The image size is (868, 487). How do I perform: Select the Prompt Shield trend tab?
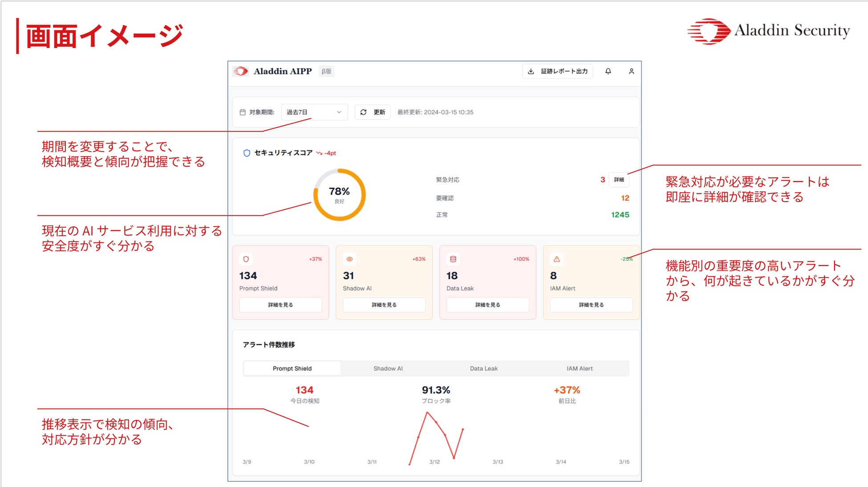(292, 368)
